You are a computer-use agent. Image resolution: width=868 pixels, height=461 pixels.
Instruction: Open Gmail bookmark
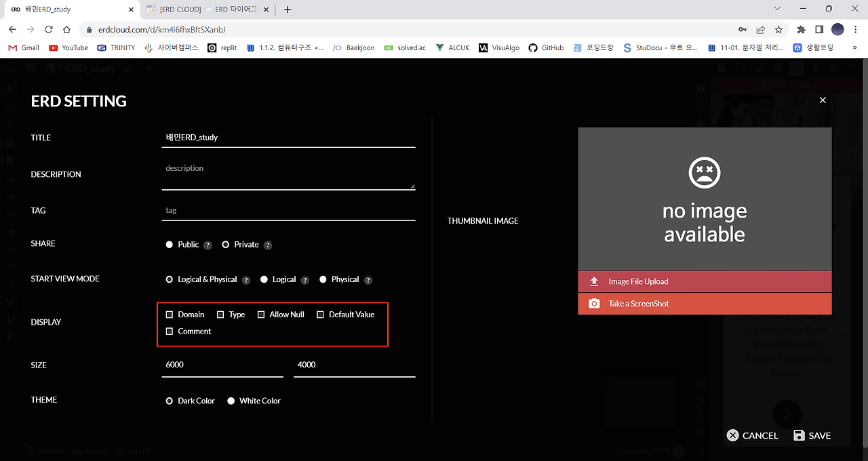click(23, 47)
